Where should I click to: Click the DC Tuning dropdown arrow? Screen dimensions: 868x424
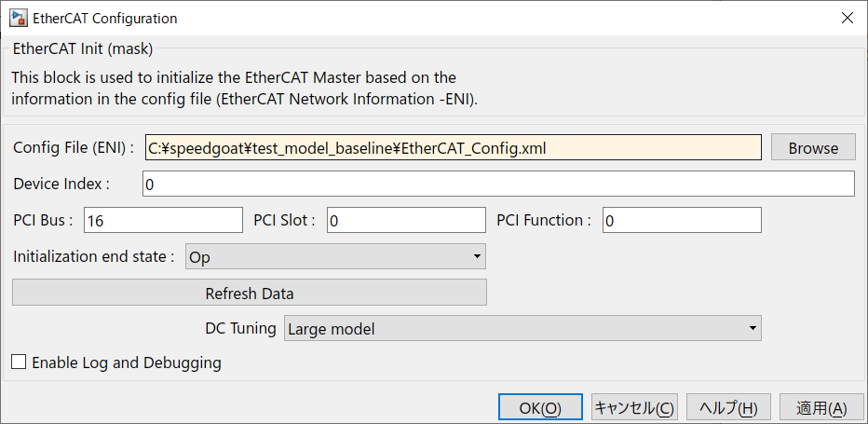coord(753,328)
